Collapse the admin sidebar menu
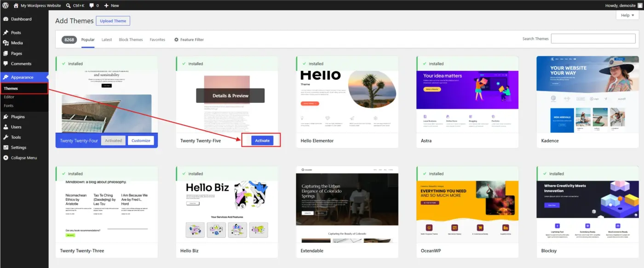 tap(24, 158)
